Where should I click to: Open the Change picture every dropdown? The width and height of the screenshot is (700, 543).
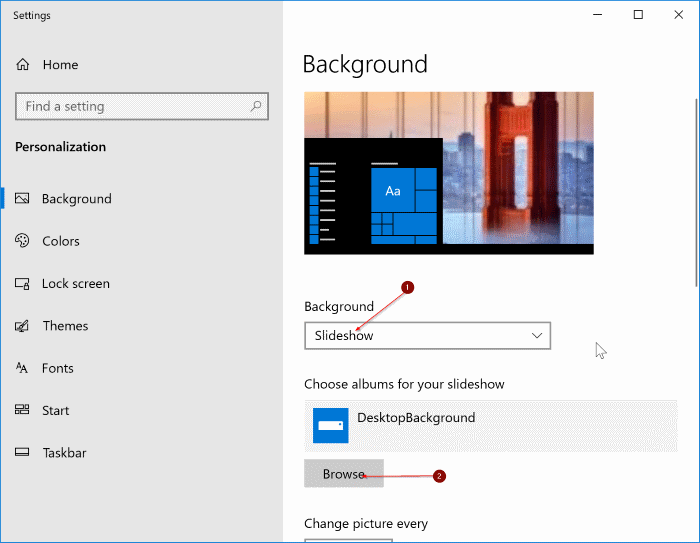click(348, 541)
